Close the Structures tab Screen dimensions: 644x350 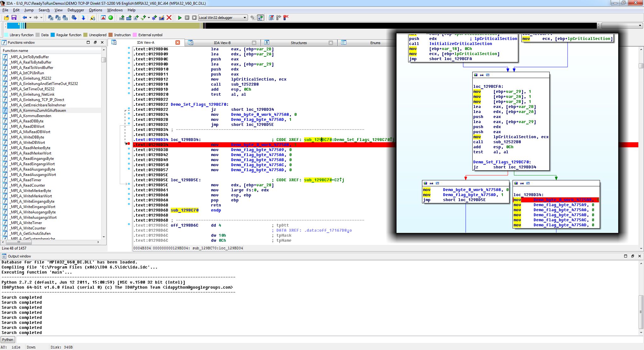coord(331,43)
